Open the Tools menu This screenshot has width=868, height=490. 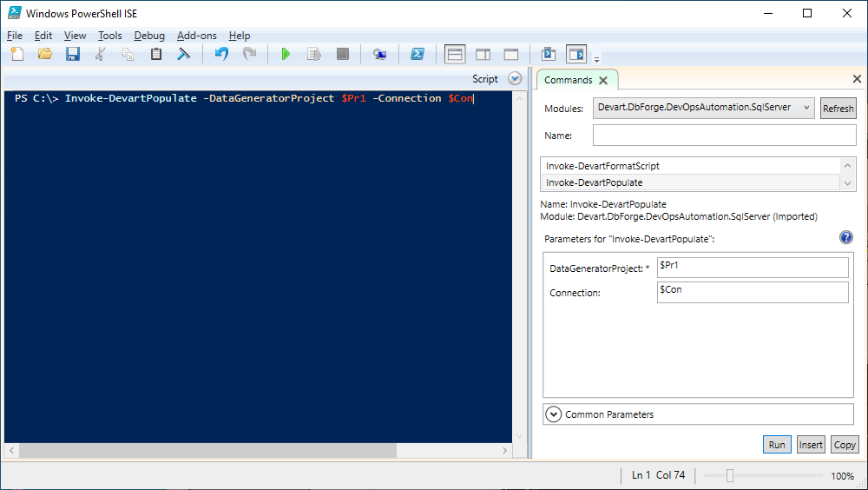(109, 36)
